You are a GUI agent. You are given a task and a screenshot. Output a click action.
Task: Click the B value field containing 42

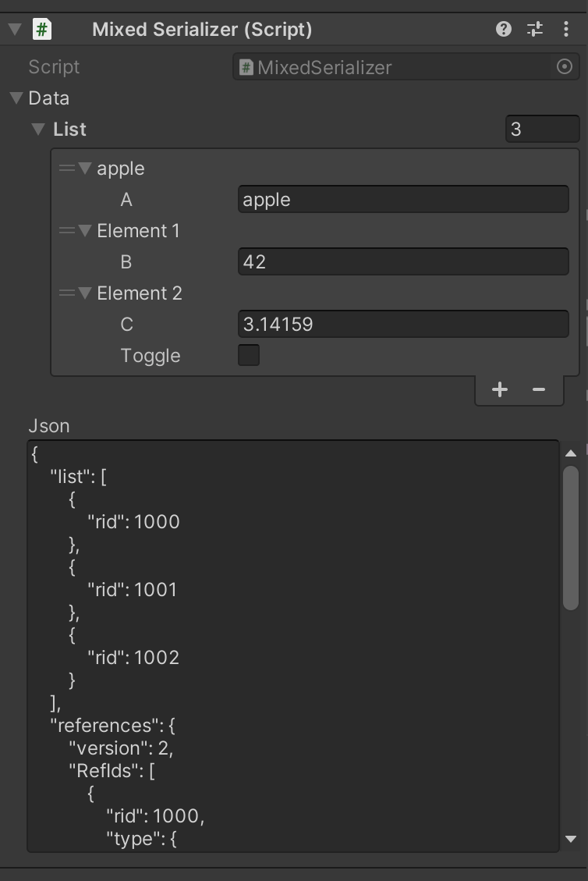[403, 261]
